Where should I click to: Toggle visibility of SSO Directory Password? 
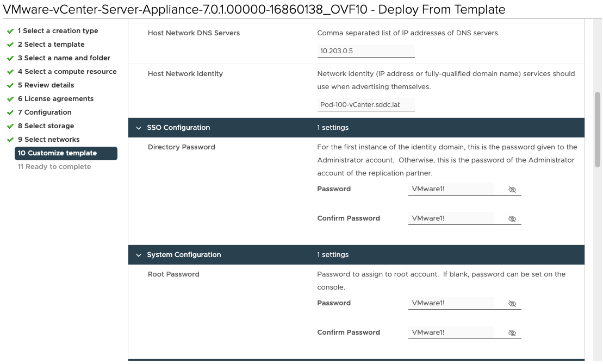(x=512, y=190)
